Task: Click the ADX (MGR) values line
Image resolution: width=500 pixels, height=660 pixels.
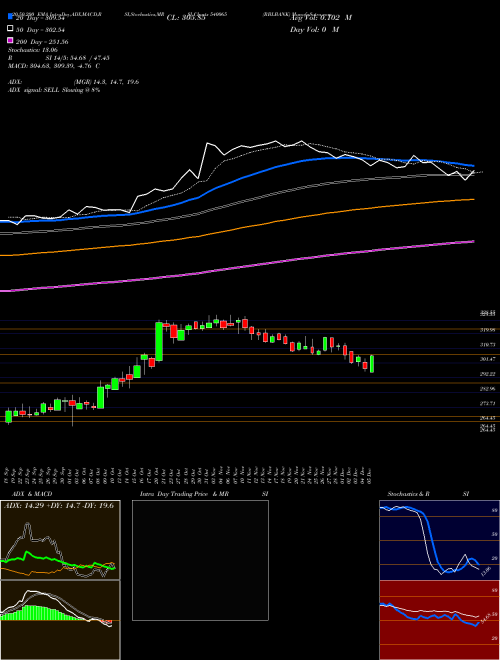Action: tap(74, 82)
